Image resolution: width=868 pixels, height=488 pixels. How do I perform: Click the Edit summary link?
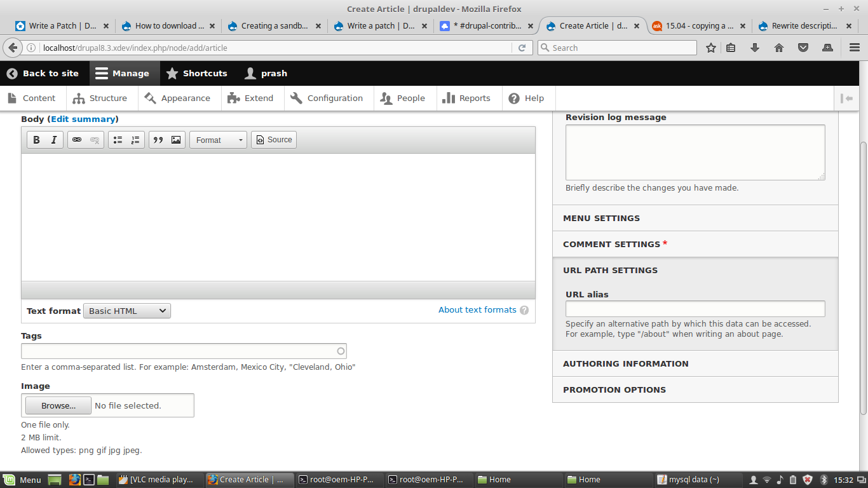point(83,119)
